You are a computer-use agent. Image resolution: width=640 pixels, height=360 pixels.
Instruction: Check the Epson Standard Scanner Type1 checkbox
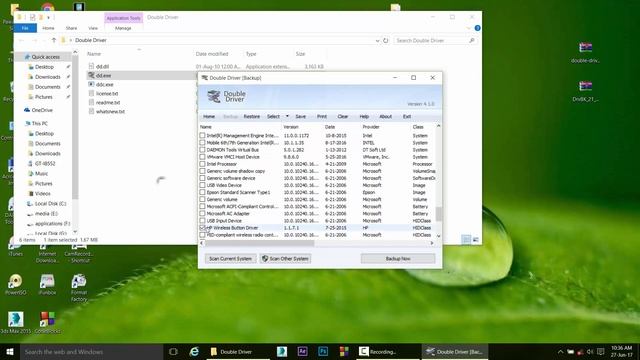tap(202, 192)
